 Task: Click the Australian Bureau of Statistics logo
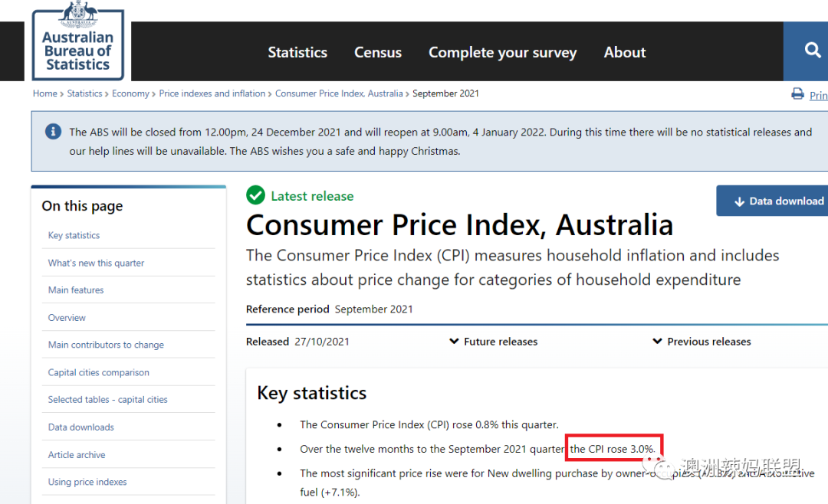[78, 41]
